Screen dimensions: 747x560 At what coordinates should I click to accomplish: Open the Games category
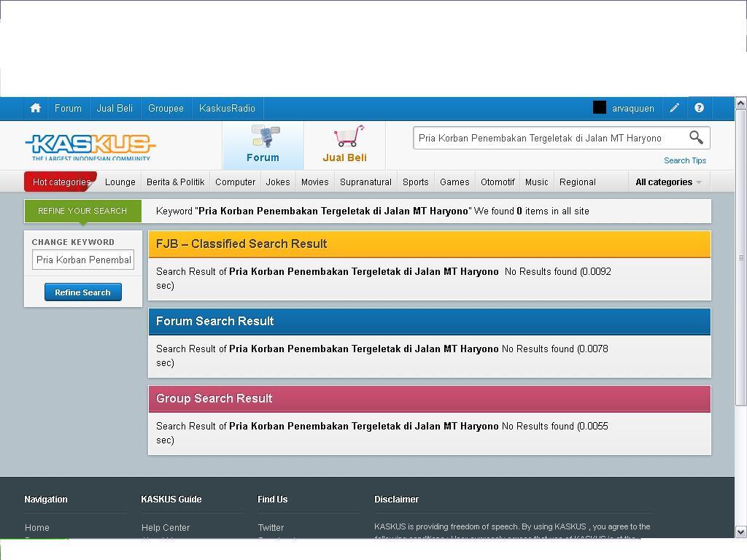tap(454, 182)
